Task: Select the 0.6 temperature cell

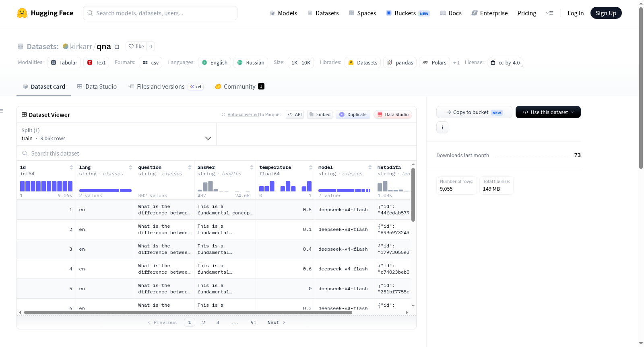Action: tap(307, 269)
